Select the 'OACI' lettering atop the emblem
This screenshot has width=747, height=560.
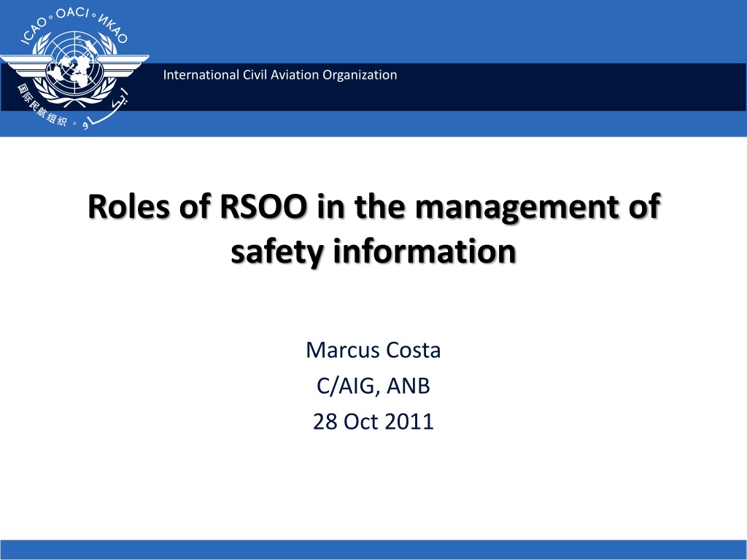click(72, 13)
